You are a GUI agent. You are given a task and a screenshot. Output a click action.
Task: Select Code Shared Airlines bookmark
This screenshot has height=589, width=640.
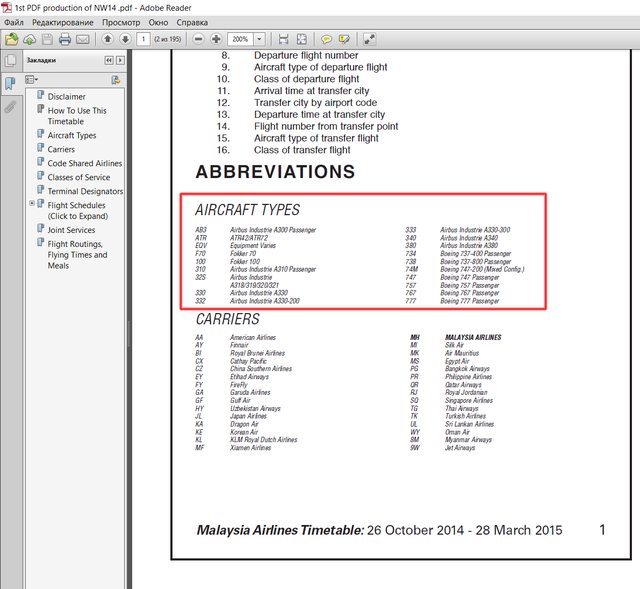[x=84, y=163]
